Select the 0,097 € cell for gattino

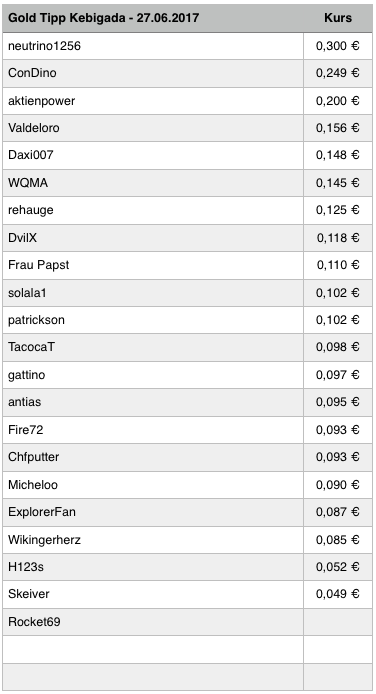[338, 375]
